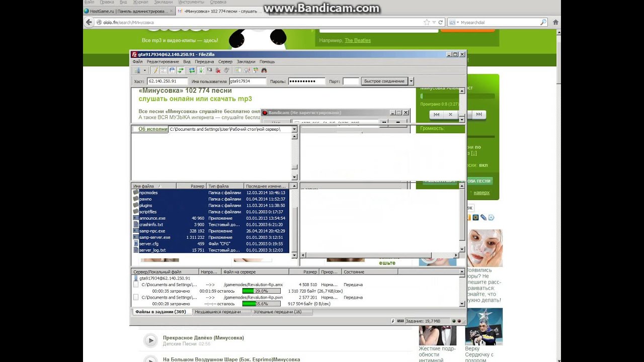The image size is (644, 362).
Task: Open directory listing filters icon
Action: pyautogui.click(x=238, y=70)
